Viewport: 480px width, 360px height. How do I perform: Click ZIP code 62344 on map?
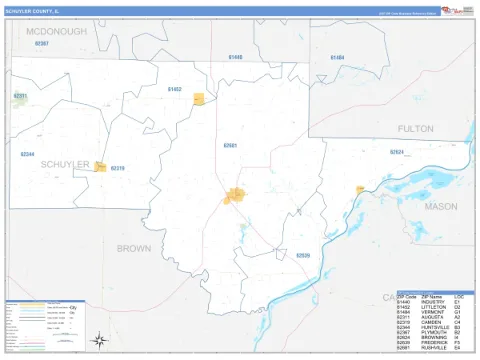(27, 154)
